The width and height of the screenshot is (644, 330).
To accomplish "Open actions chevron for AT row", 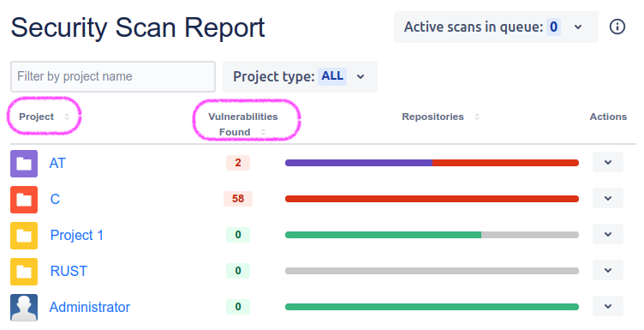I will click(608, 162).
